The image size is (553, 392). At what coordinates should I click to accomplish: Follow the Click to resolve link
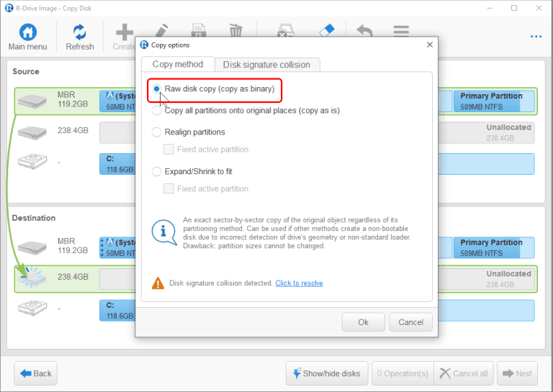[299, 283]
